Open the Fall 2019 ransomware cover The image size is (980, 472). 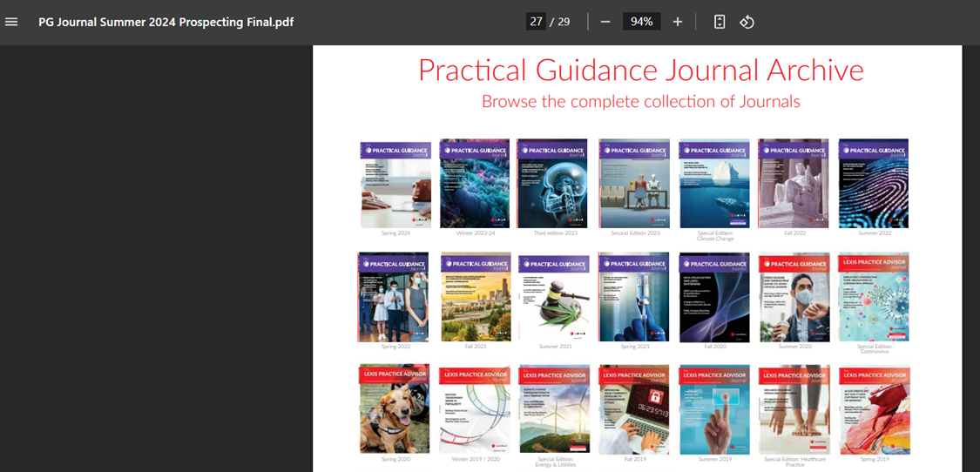pos(634,410)
